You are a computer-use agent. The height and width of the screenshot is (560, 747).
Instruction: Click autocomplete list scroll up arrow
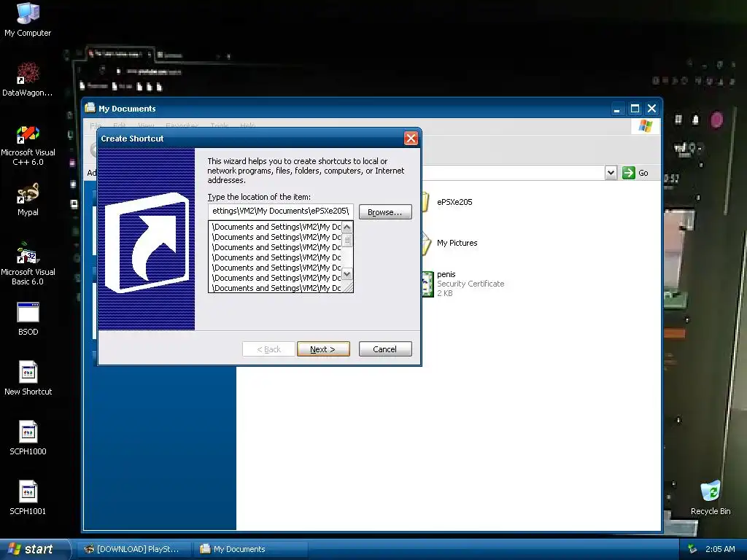tap(347, 227)
